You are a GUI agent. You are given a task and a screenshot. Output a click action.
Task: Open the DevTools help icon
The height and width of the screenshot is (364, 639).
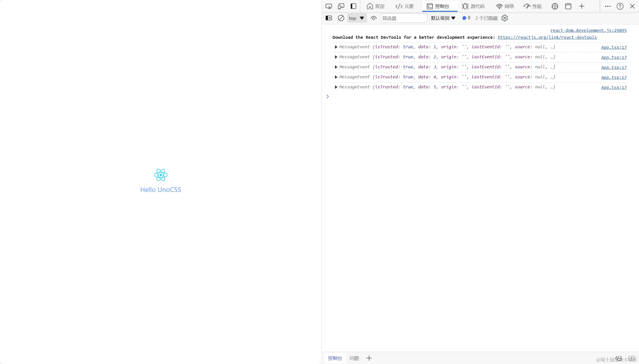pyautogui.click(x=620, y=6)
